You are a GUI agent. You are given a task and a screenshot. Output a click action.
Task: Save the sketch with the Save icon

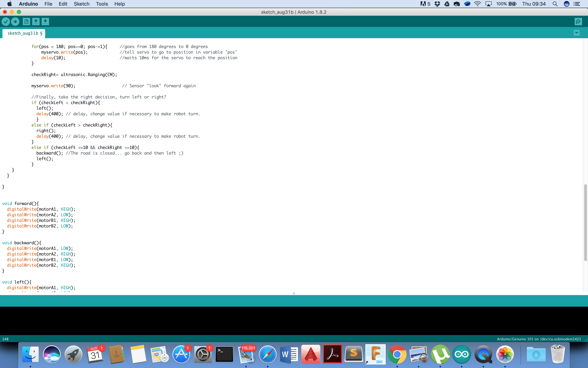point(45,22)
